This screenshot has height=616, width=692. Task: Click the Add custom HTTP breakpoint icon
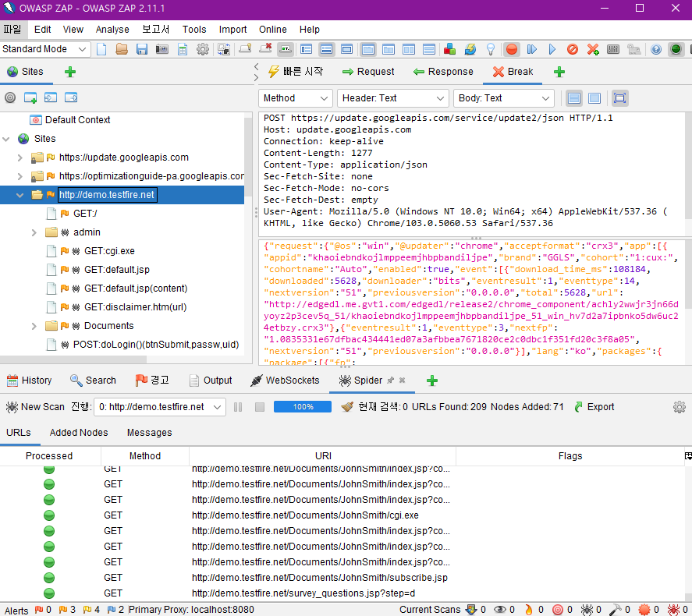pos(593,49)
